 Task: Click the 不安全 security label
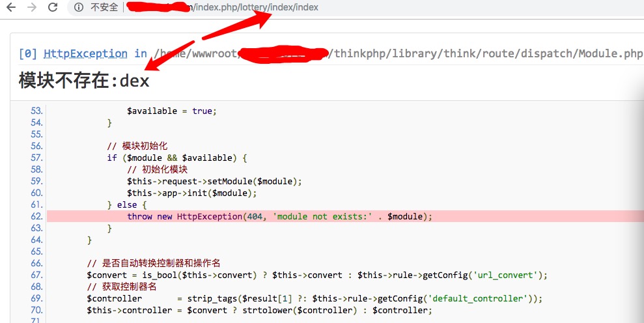104,8
